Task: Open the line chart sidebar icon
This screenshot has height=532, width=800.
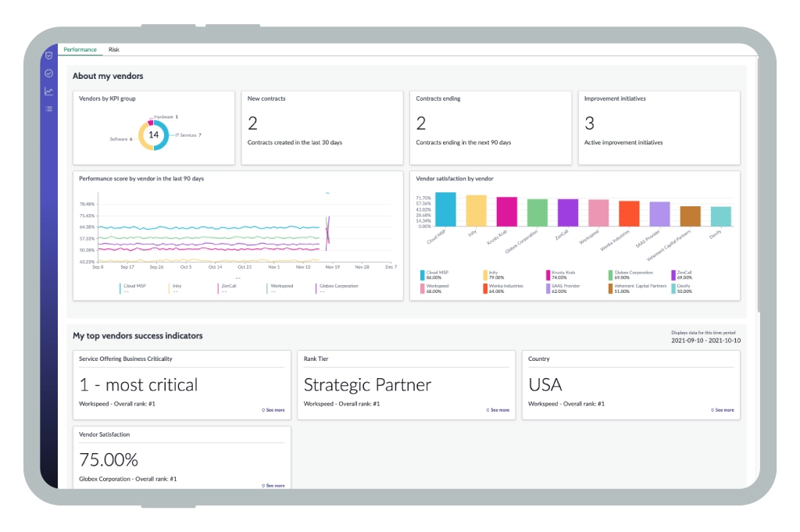Action: (x=49, y=91)
